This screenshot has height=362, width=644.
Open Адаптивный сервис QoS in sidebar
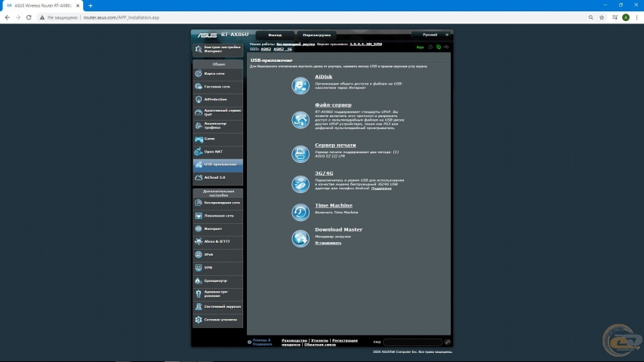point(217,112)
